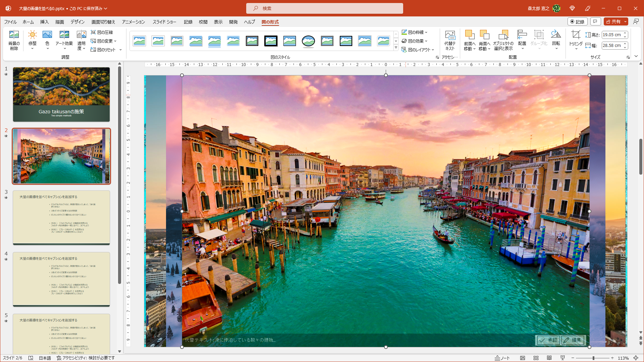
Task: Switch to Slide Sorter view in status bar
Action: (536, 358)
